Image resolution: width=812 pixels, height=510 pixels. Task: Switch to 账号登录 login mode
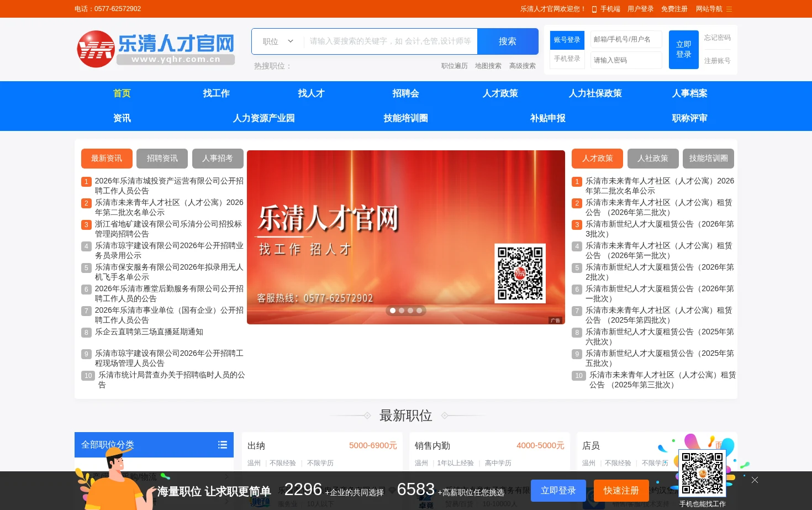(x=567, y=40)
